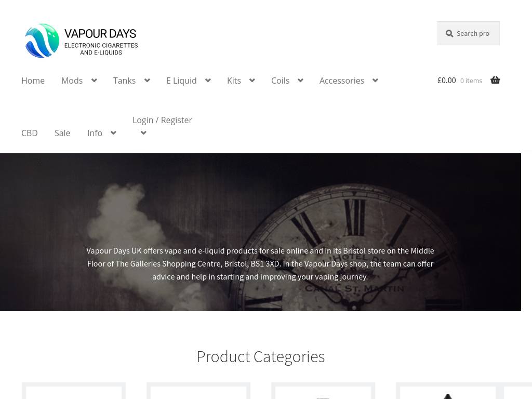532x399 pixels.
Task: Focus the Search products field
Action: (x=469, y=33)
